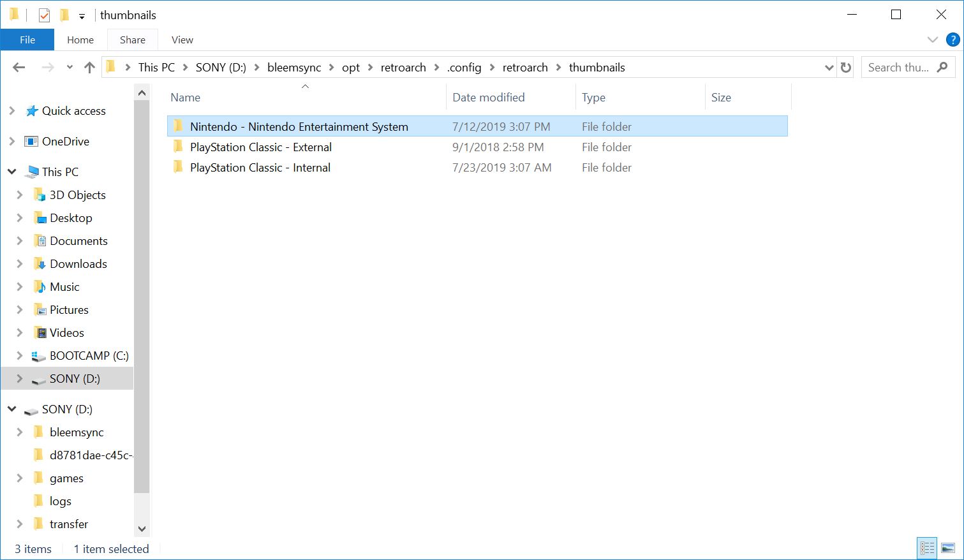Expand the ribbon with the chevron
The height and width of the screenshot is (560, 964).
click(x=933, y=40)
